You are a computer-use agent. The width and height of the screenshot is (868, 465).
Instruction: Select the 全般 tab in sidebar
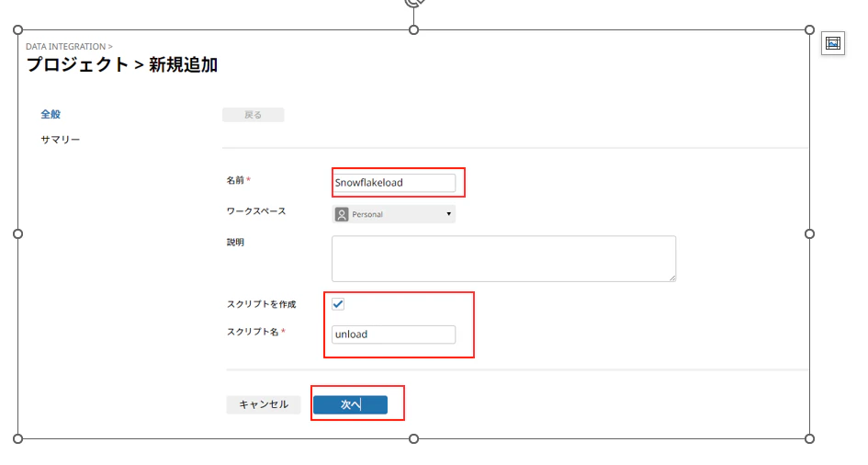tap(51, 114)
